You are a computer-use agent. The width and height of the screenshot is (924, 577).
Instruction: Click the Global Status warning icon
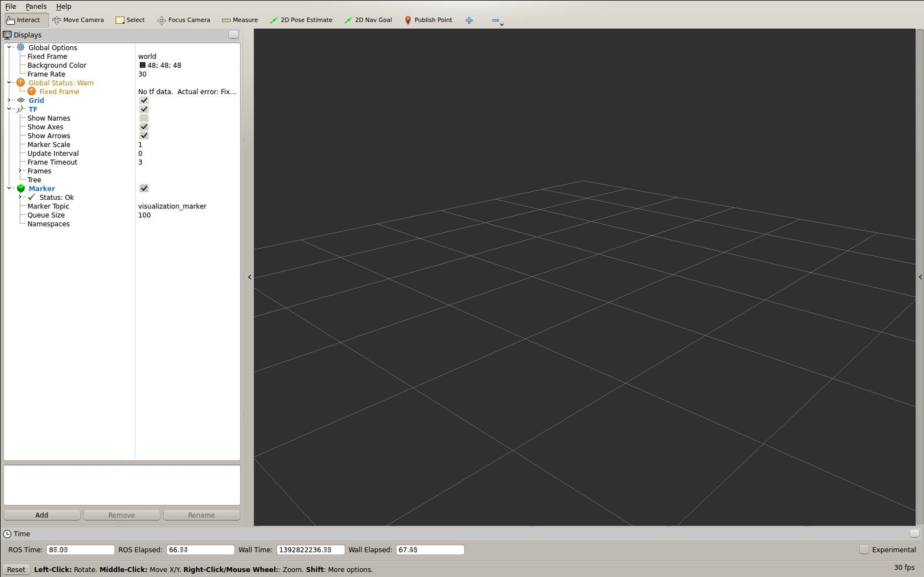21,83
